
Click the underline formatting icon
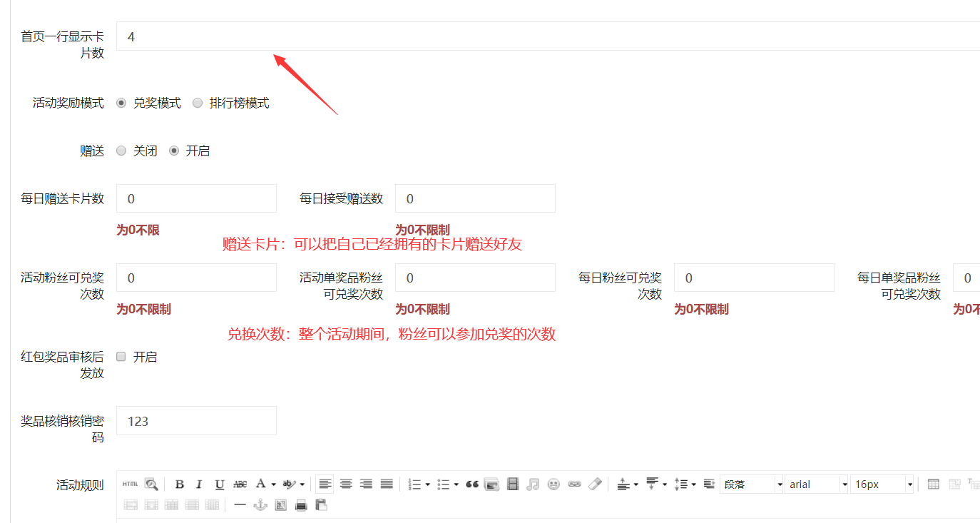[220, 484]
